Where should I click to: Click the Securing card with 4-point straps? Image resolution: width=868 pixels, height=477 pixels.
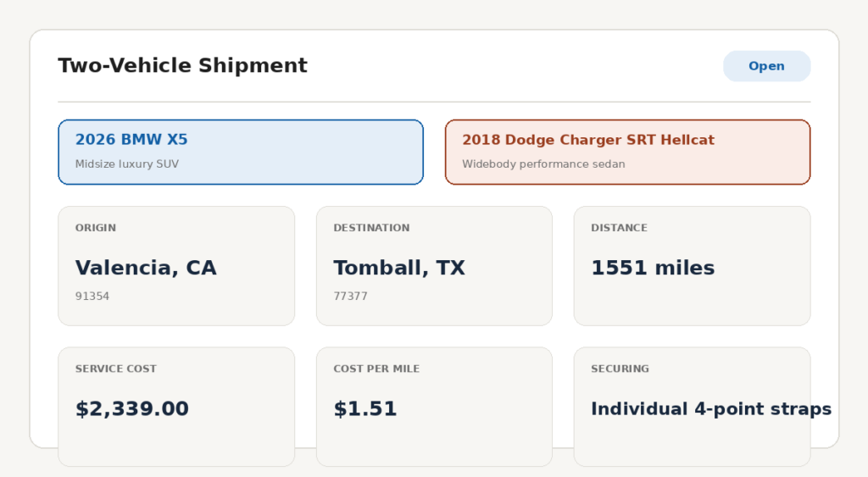(x=692, y=407)
